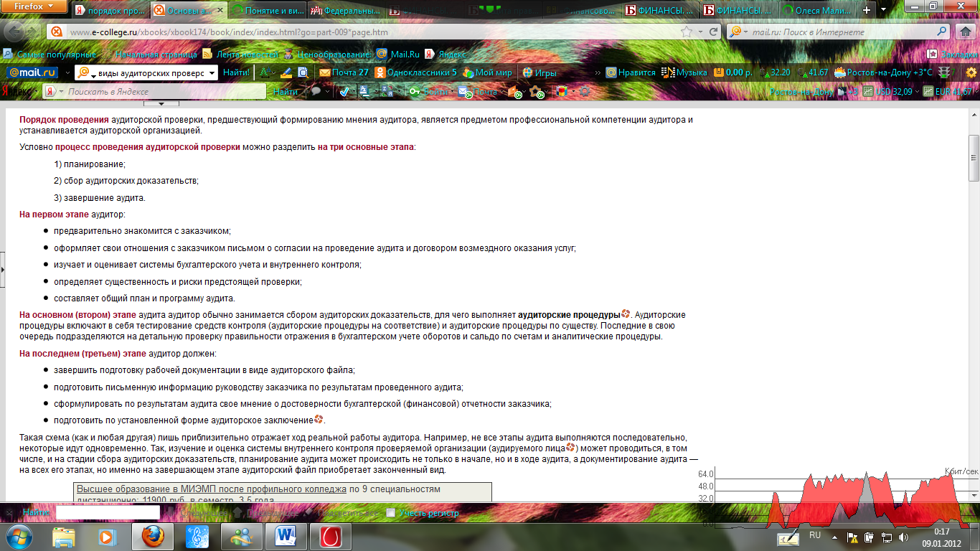Open 'Лента новостей' RSS bookmark
Screen dimensions: 980x551
coord(240,54)
